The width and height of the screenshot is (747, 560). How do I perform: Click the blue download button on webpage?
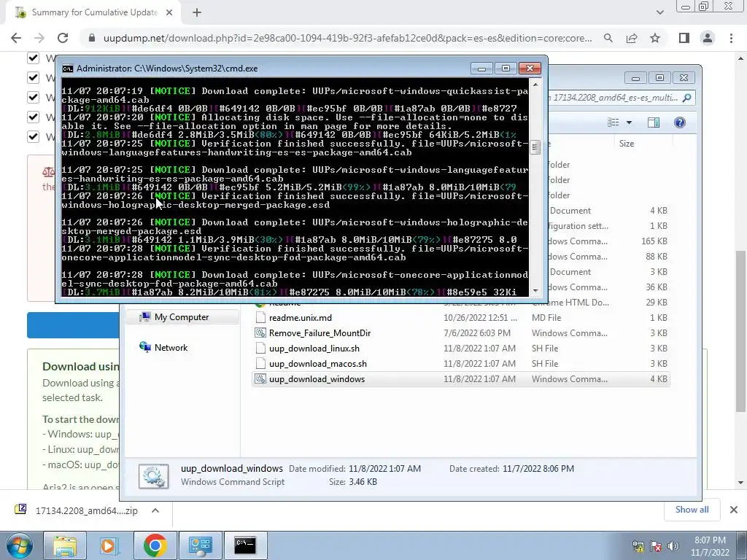coord(74,325)
